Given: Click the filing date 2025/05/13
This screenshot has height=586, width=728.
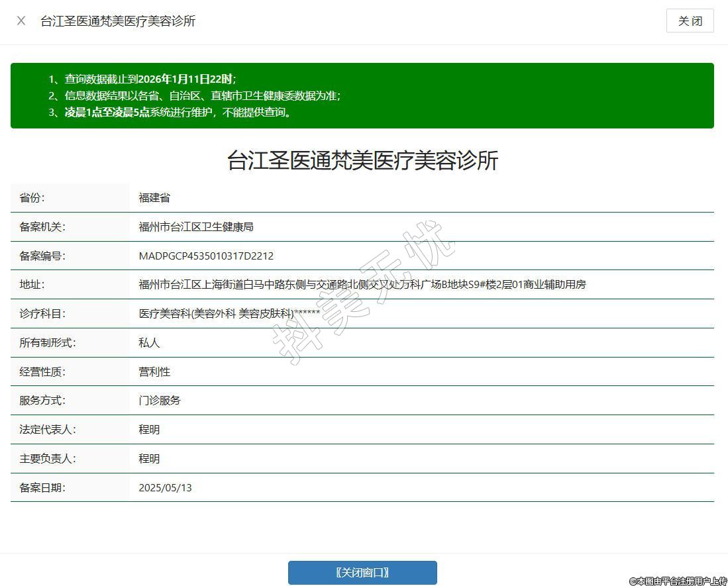Looking at the screenshot, I should pos(165,488).
